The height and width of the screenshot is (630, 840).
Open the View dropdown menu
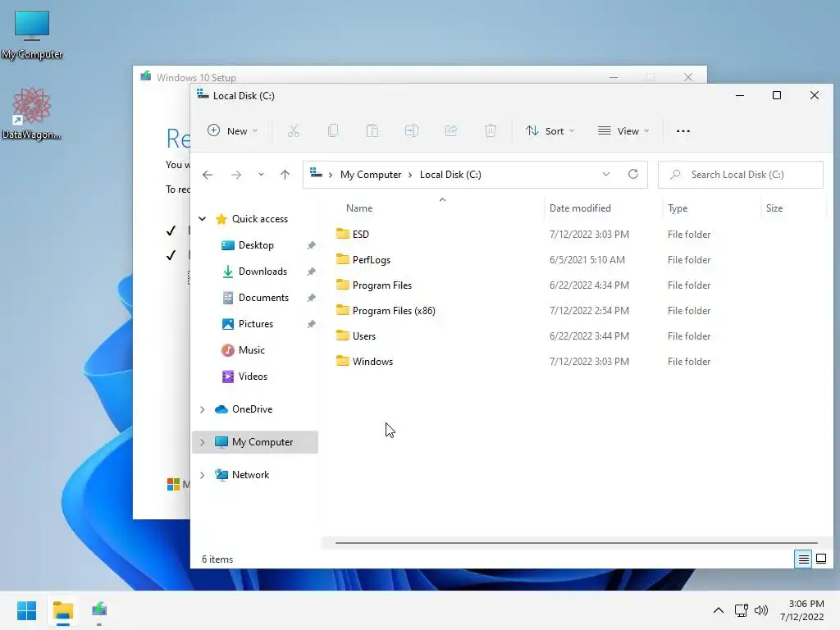click(623, 130)
